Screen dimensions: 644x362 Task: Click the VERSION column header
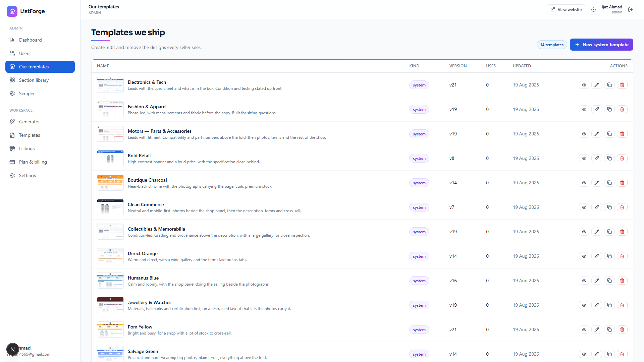458,66
